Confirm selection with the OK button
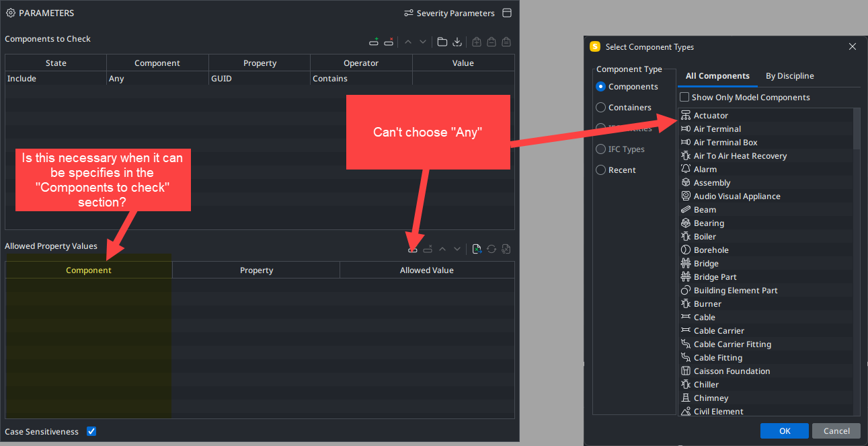The image size is (868, 446). click(785, 431)
